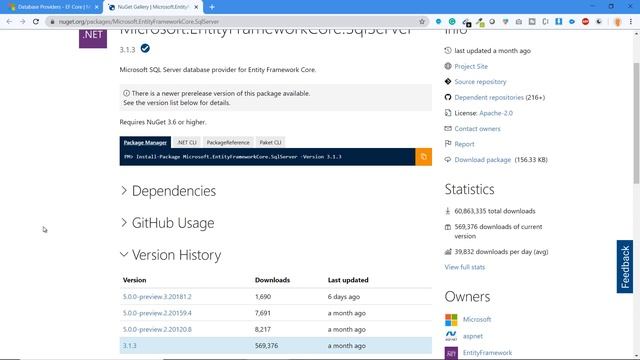The height and width of the screenshot is (360, 640).
Task: Click the .NET package logo
Action: 93,38
